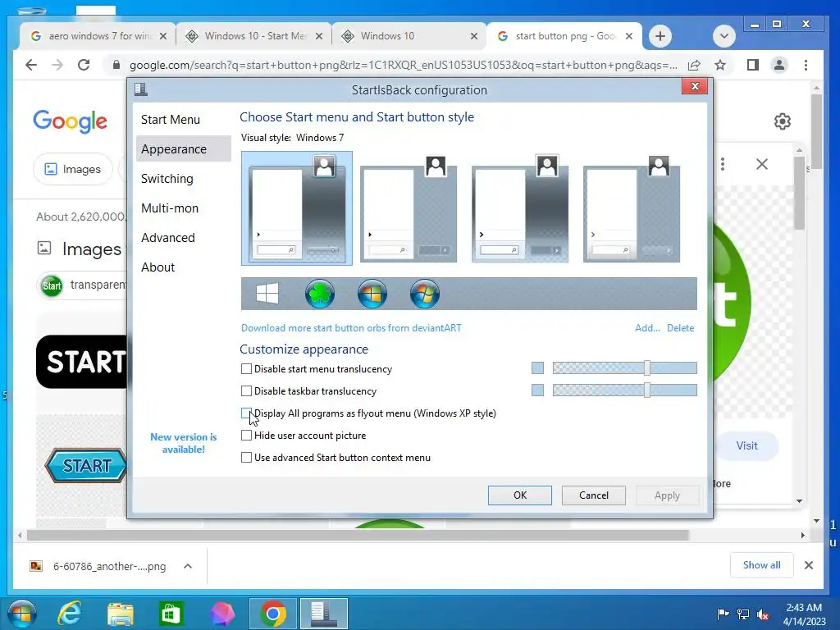Open Chrome three-dot menu
The height and width of the screenshot is (630, 840).
(806, 65)
